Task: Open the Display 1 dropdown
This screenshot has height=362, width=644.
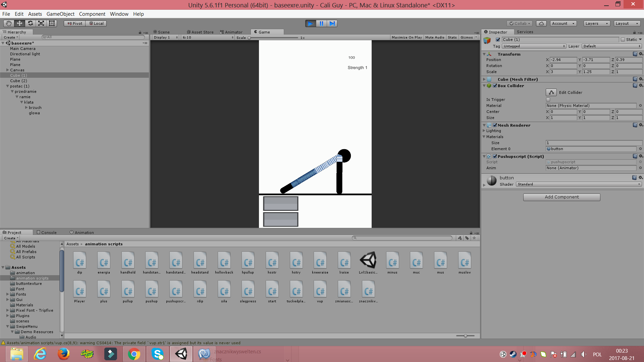Action: pos(166,38)
